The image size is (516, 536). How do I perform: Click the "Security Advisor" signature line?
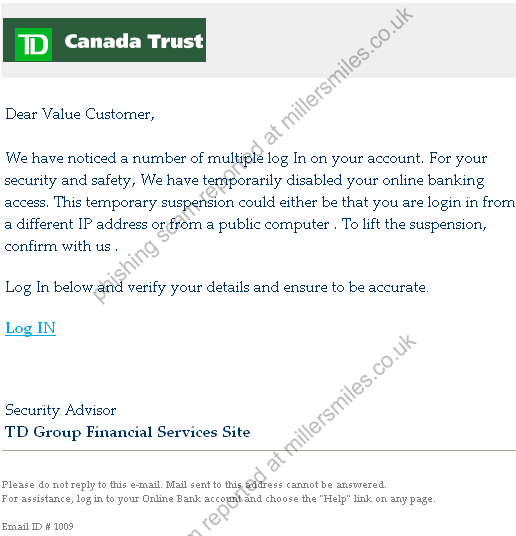[x=61, y=410]
